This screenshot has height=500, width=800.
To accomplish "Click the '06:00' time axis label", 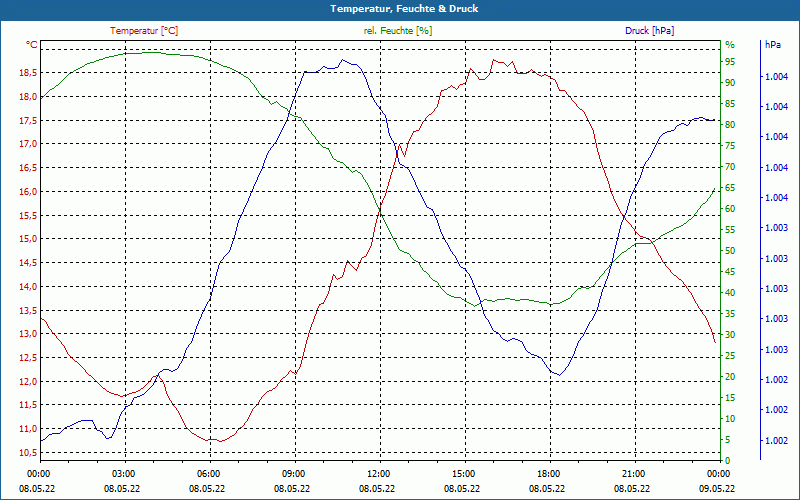I will 208,473.
